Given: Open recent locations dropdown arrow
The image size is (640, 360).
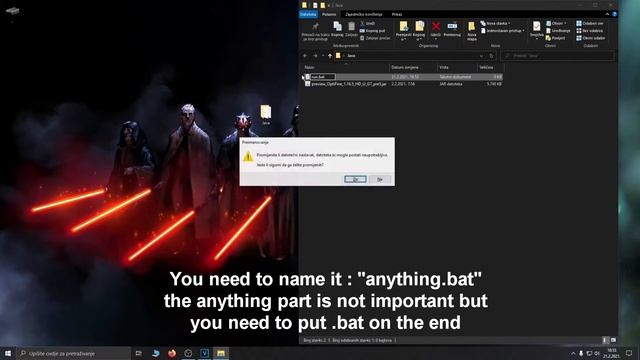Looking at the screenshot, I should [x=323, y=56].
